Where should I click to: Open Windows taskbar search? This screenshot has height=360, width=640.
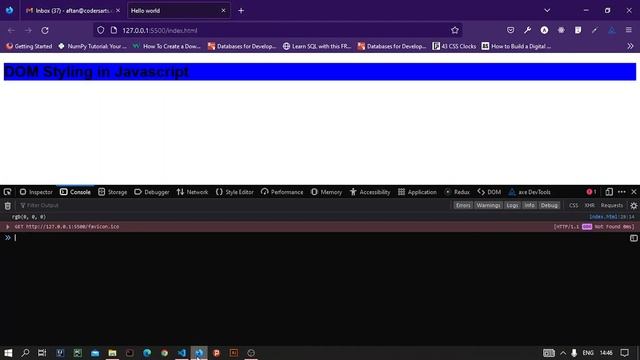tap(25, 353)
